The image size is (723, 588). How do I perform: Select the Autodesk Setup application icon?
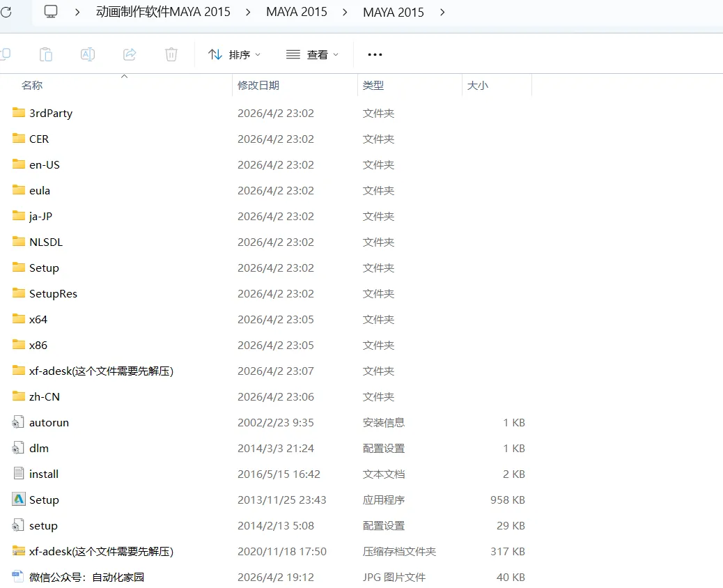[x=18, y=499]
